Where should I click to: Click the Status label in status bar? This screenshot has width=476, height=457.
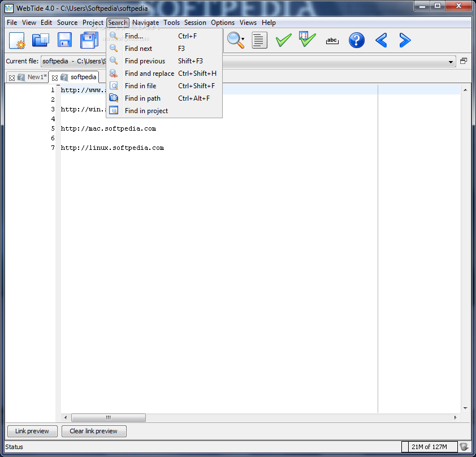(x=14, y=447)
